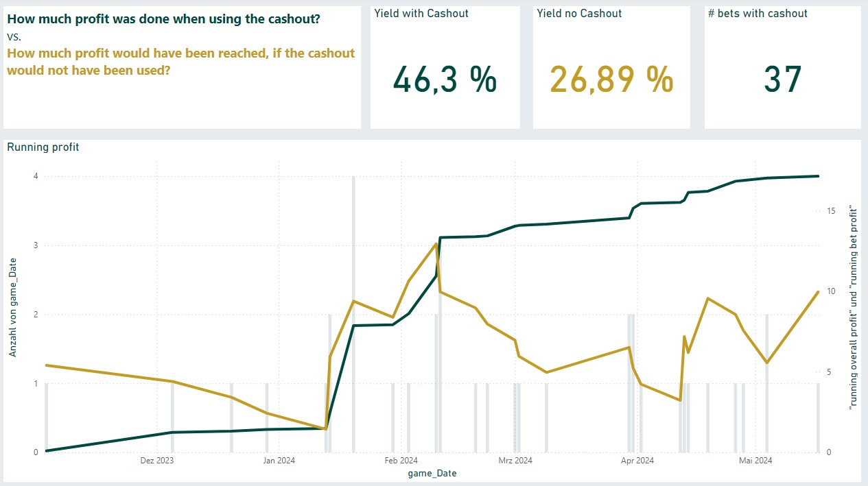Click the green heading about profit using cashout

point(163,19)
